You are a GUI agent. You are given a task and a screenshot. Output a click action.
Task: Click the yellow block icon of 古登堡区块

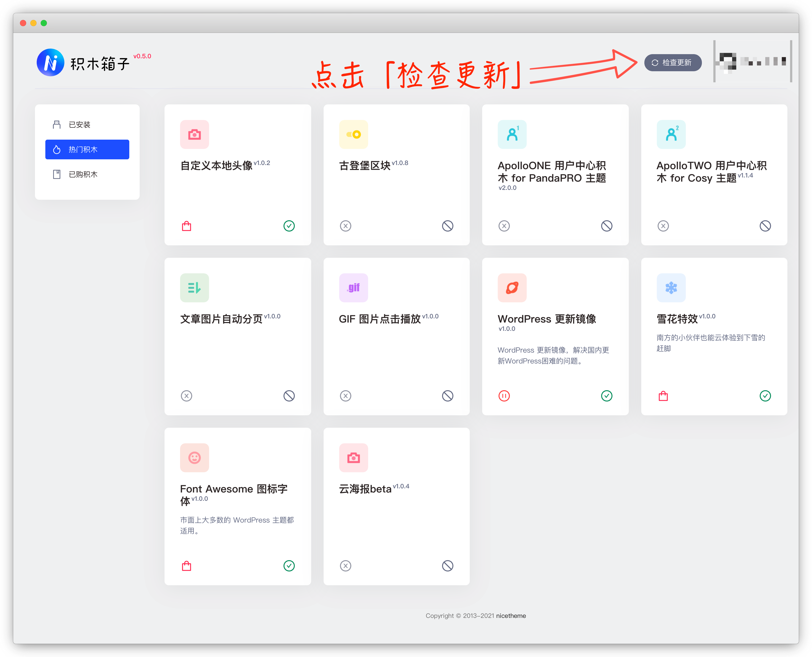click(x=354, y=134)
